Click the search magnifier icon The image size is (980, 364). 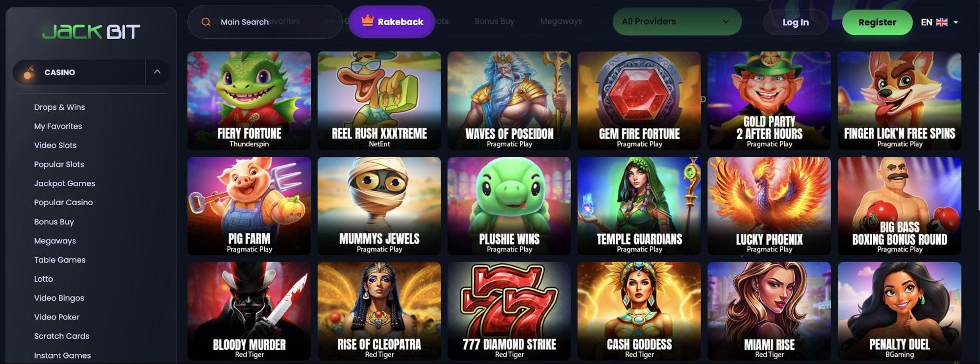[206, 22]
